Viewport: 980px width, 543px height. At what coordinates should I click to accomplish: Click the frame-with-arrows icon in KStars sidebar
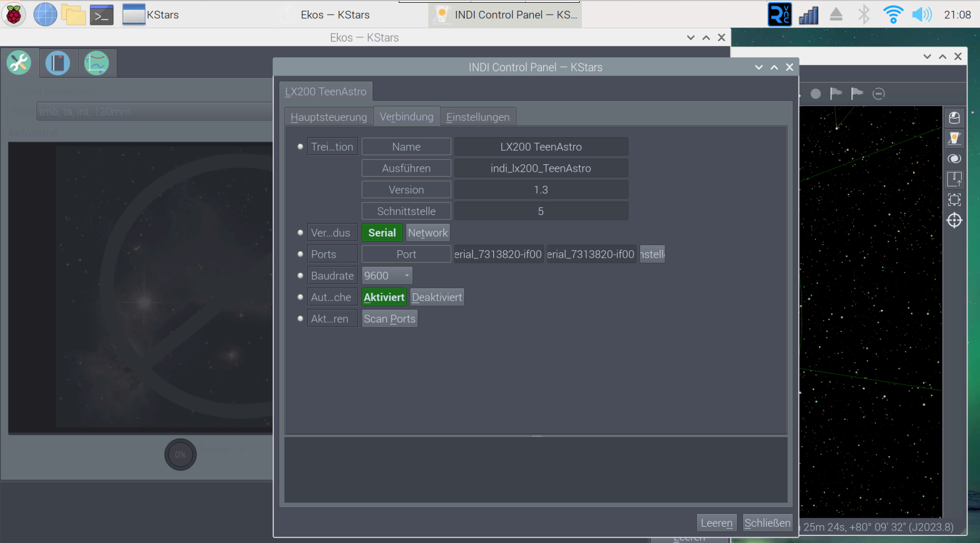[x=955, y=200]
